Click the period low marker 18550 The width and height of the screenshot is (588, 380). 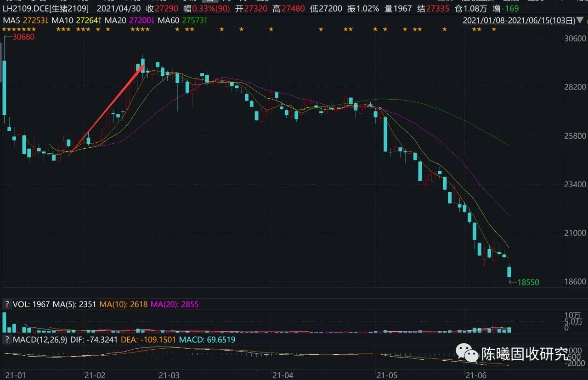coord(528,283)
